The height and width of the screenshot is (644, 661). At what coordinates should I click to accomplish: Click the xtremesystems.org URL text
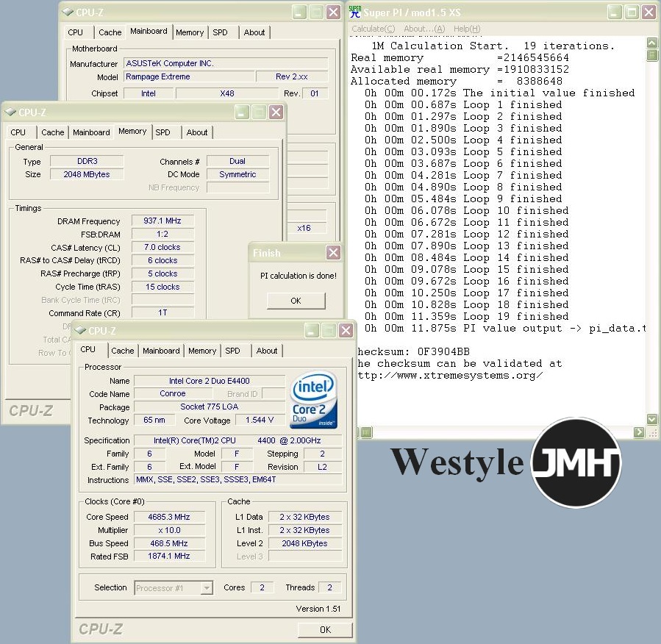[449, 375]
